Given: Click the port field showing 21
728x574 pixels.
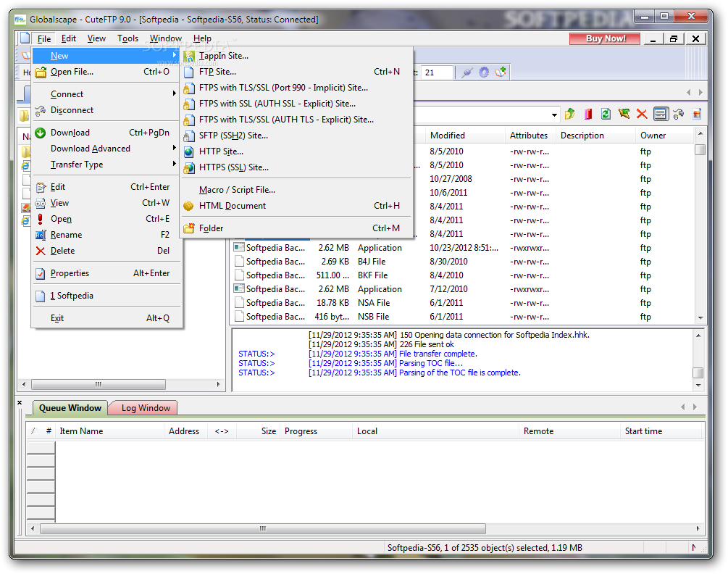Looking at the screenshot, I should 436,72.
